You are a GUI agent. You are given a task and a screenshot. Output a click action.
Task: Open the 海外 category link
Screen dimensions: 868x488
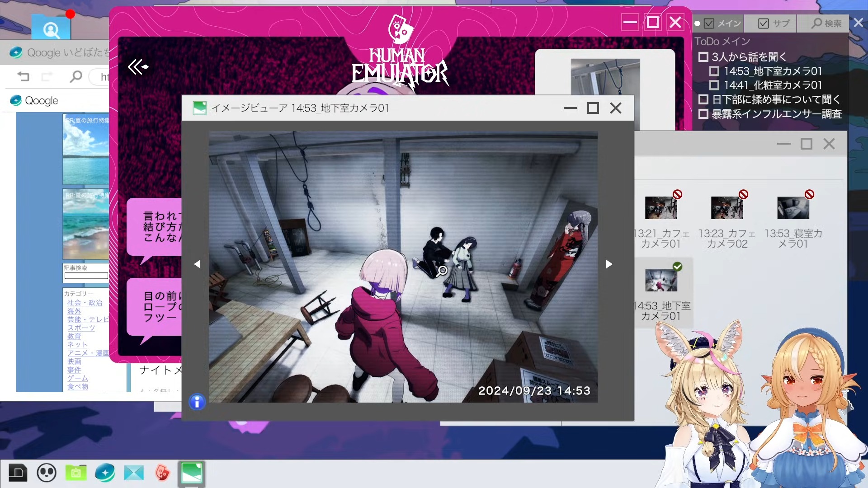click(x=74, y=311)
